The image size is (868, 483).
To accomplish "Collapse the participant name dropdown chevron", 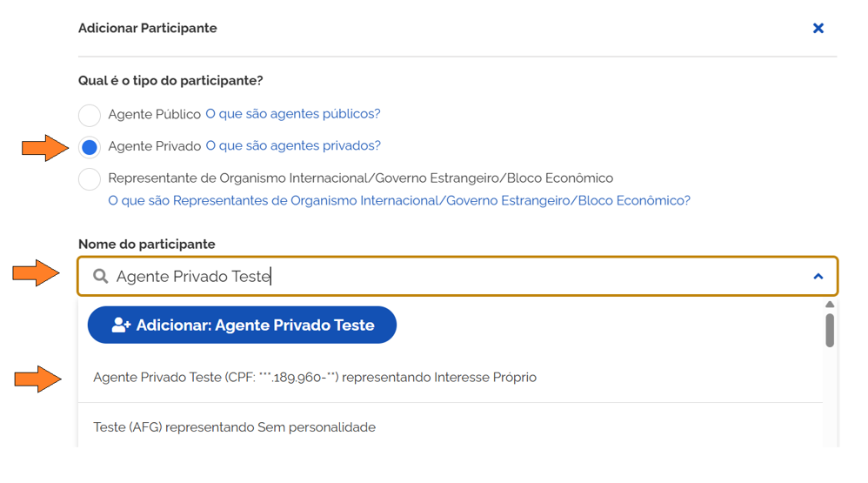I will point(818,277).
